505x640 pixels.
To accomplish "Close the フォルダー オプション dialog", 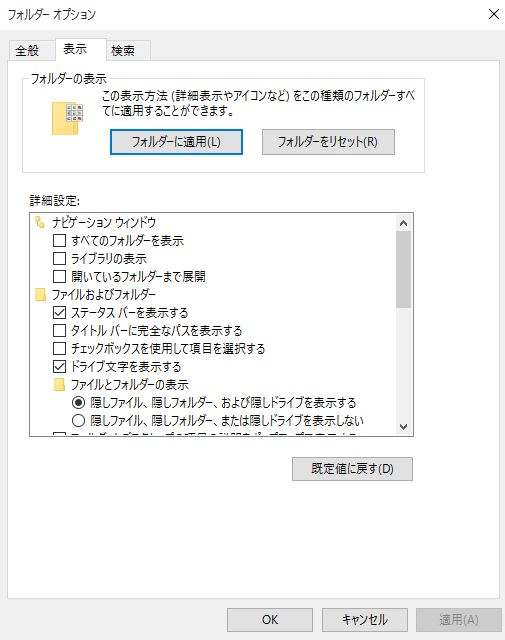I will pos(494,14).
